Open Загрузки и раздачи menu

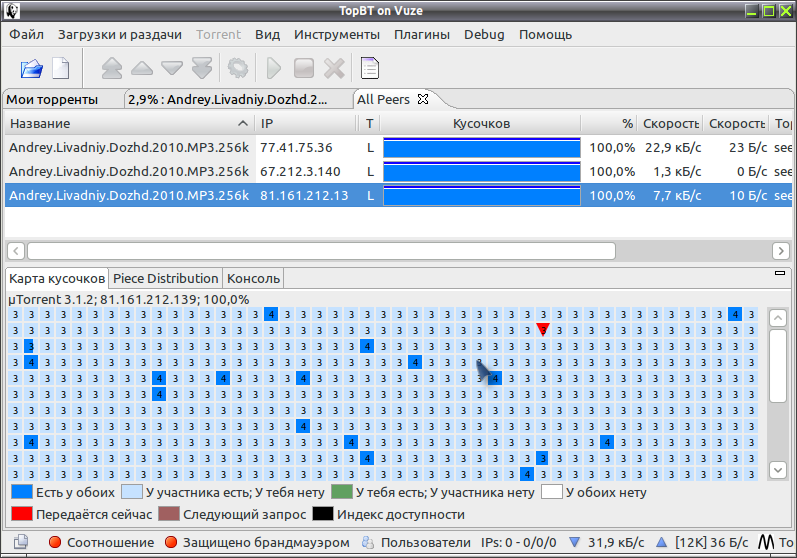point(119,35)
